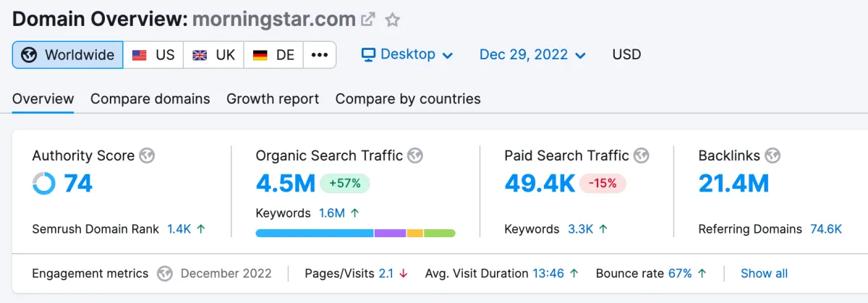The width and height of the screenshot is (868, 303).
Task: Open the Growth report tab
Action: (x=273, y=99)
